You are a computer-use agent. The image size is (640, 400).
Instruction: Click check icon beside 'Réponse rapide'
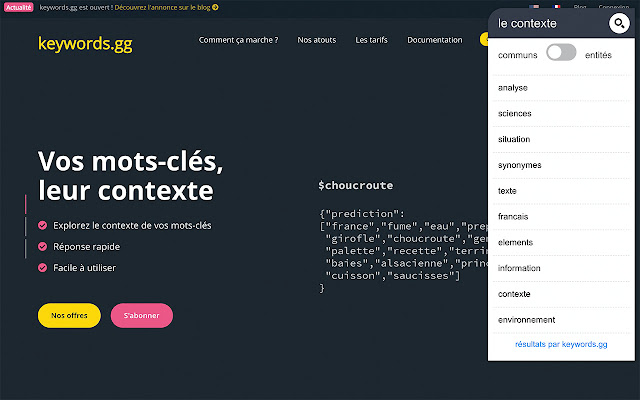click(42, 247)
